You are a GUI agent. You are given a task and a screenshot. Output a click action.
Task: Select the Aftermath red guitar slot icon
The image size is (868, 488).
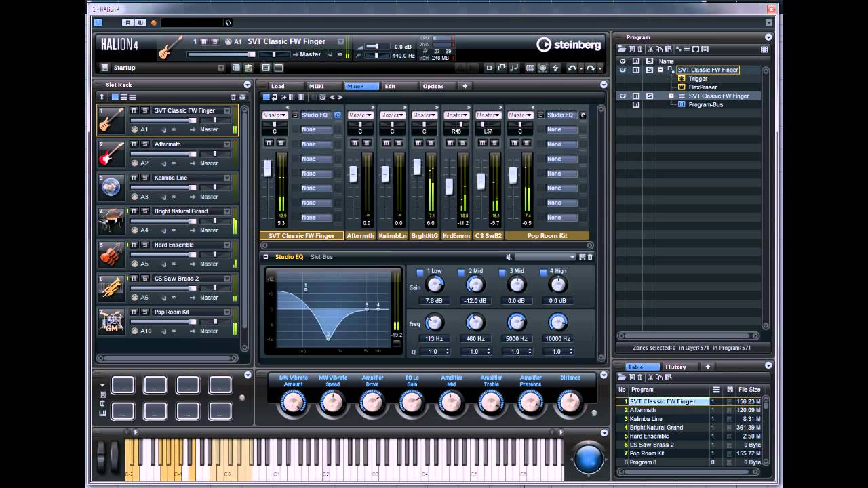pyautogui.click(x=111, y=154)
